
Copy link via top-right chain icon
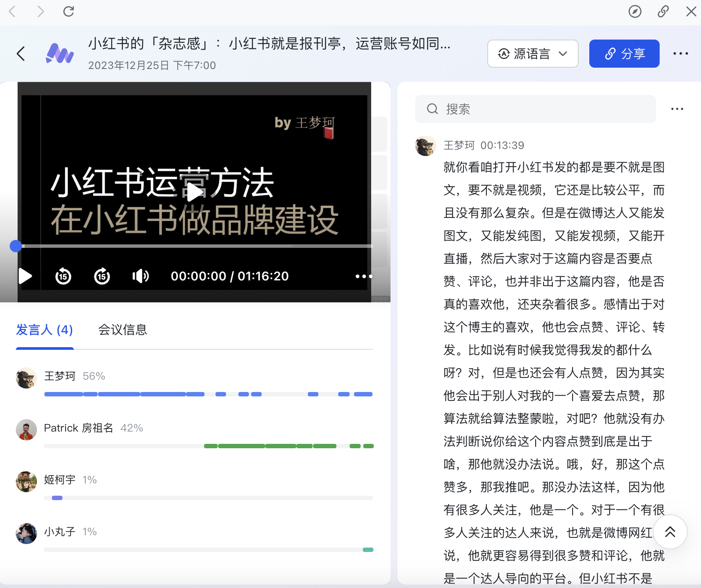pos(663,11)
